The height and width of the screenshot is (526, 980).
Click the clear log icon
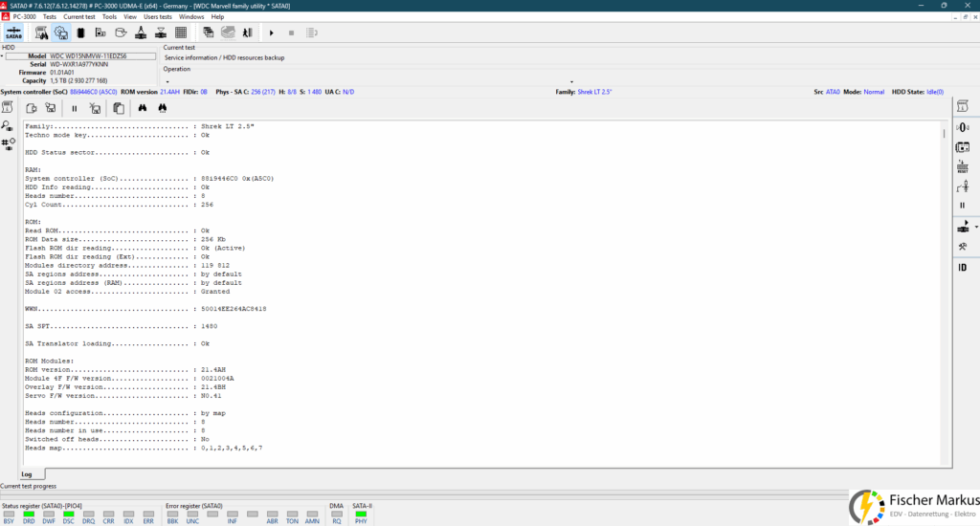click(95, 109)
